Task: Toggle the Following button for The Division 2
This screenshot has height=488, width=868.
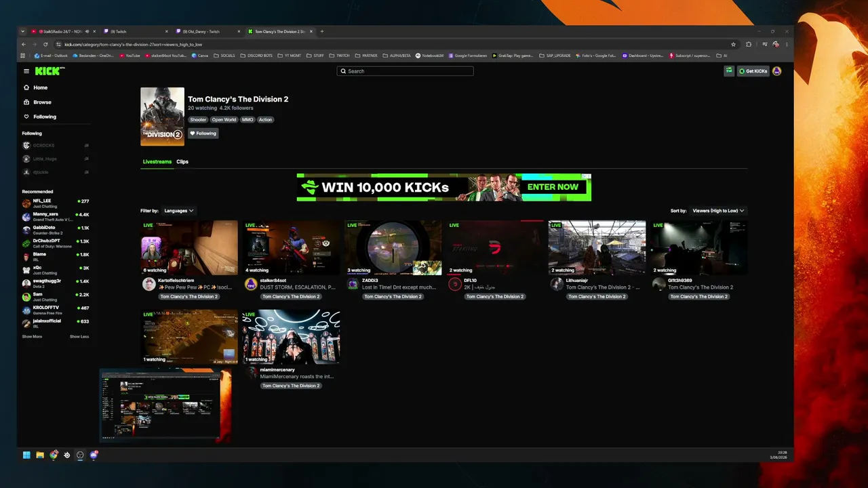Action: pos(203,134)
